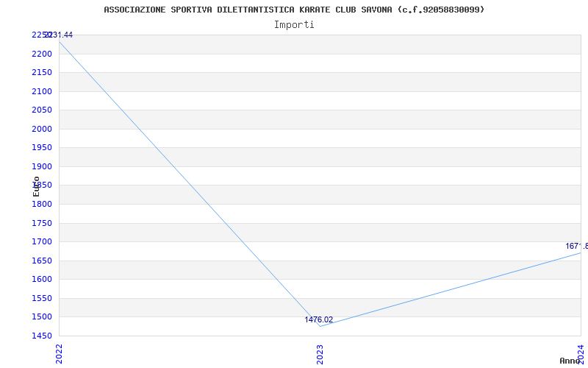Click the chart title with Karate Club Savona

point(294,10)
